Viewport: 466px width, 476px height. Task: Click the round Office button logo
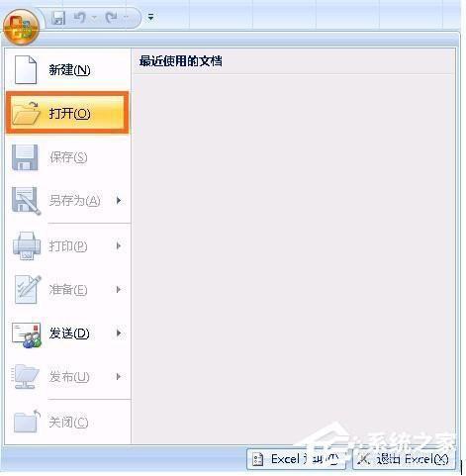21,27
